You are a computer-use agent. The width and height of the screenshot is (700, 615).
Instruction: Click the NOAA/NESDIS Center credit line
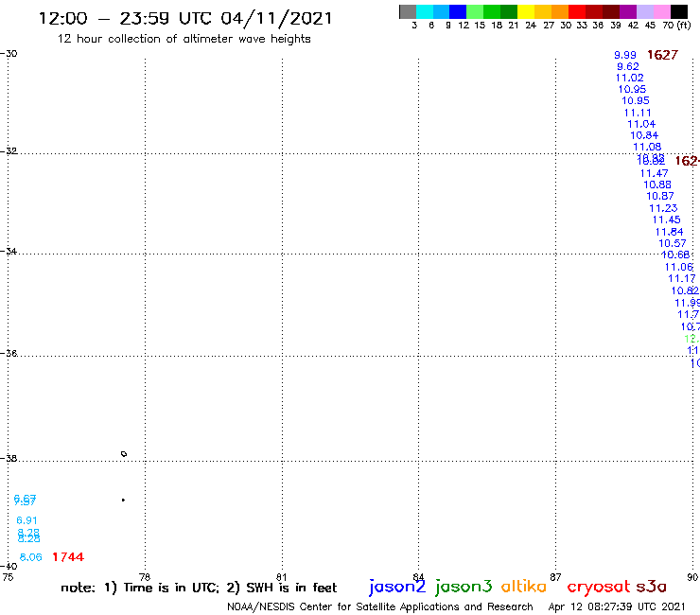click(380, 606)
